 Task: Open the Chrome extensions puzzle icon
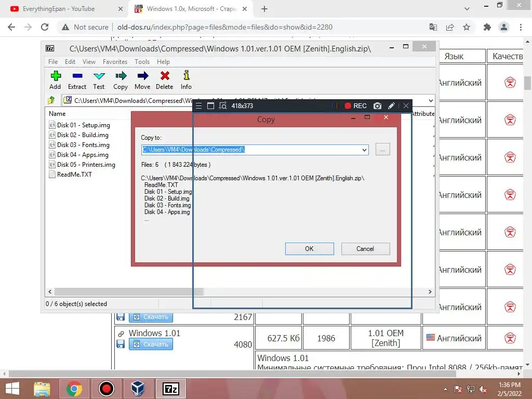487,27
